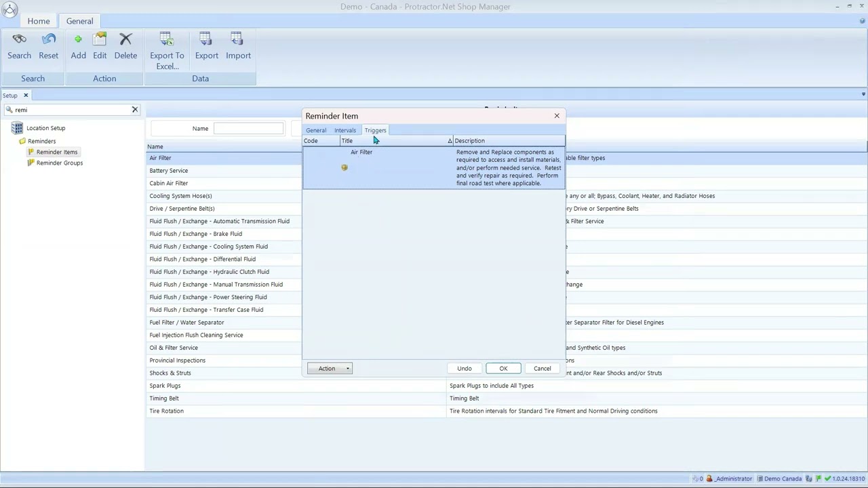Image resolution: width=868 pixels, height=488 pixels.
Task: Select the Triggers tab in Reminder Item dialog
Action: tap(375, 130)
